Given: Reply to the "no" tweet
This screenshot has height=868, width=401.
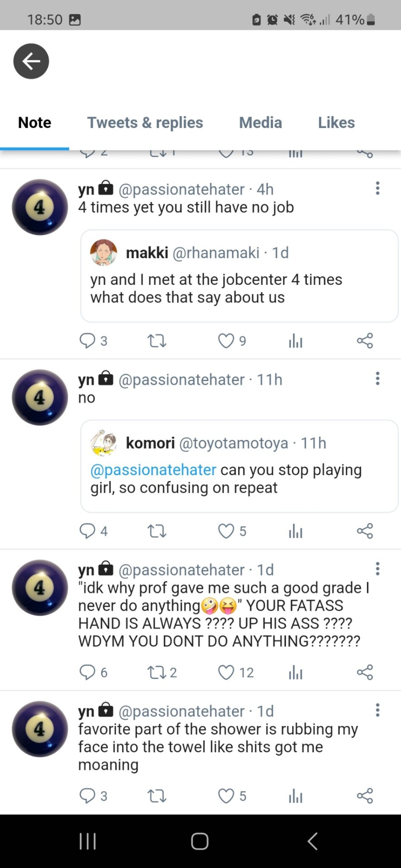Looking at the screenshot, I should pos(87,531).
